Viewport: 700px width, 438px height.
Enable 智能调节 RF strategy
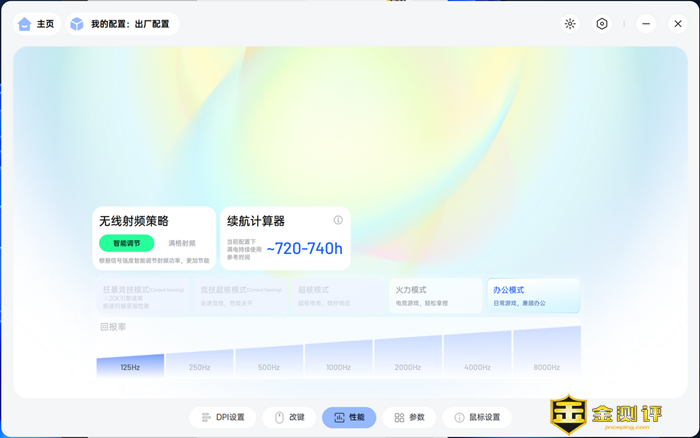point(126,243)
